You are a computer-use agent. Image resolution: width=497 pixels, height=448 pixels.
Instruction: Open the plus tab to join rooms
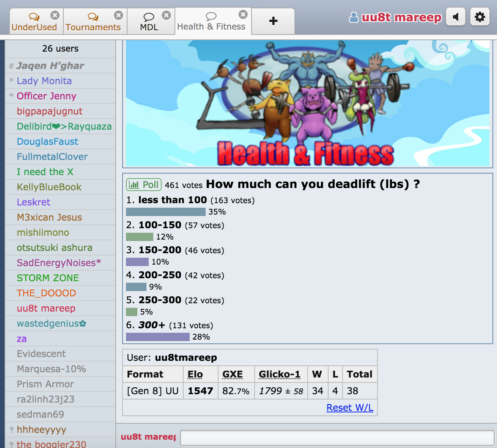click(x=273, y=21)
